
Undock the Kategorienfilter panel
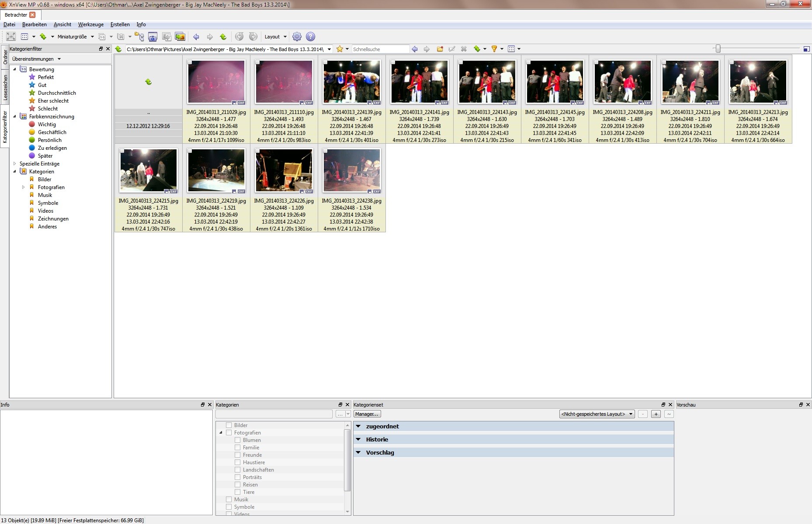click(x=101, y=49)
